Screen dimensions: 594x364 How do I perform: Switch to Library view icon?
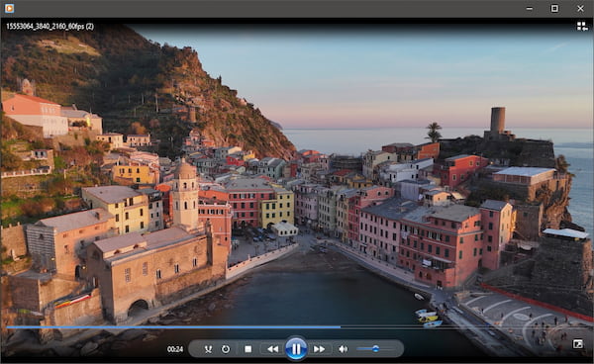point(582,26)
